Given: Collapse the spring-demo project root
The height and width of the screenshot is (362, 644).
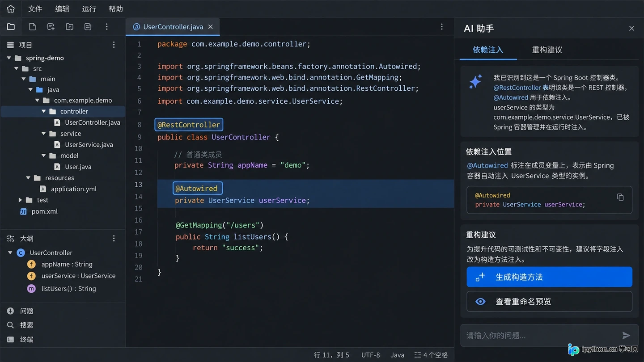Looking at the screenshot, I should [x=9, y=58].
